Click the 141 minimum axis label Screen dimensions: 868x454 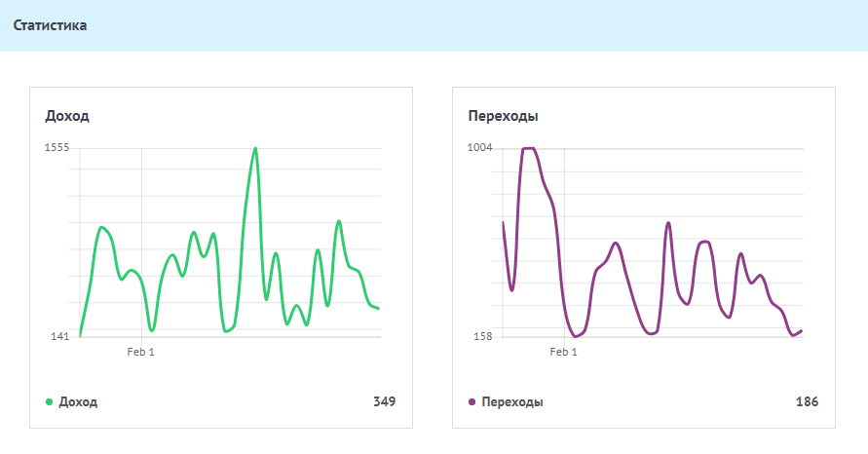[58, 336]
